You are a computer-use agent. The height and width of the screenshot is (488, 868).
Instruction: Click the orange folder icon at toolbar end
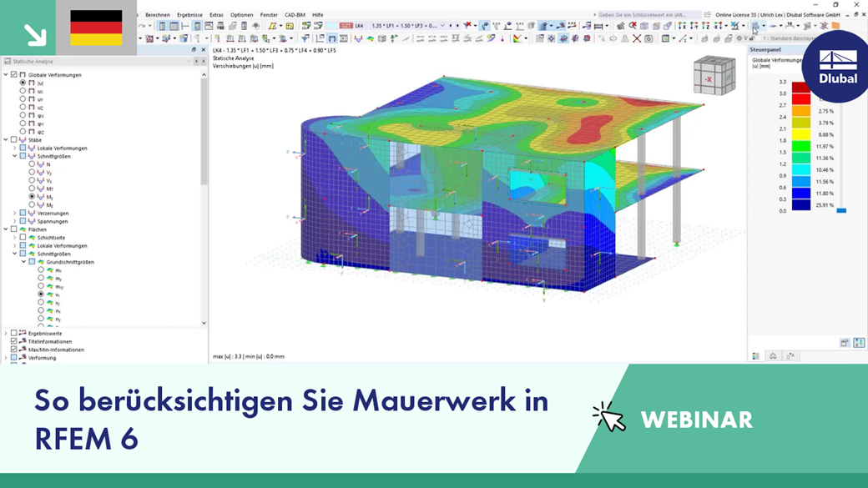pos(835,26)
